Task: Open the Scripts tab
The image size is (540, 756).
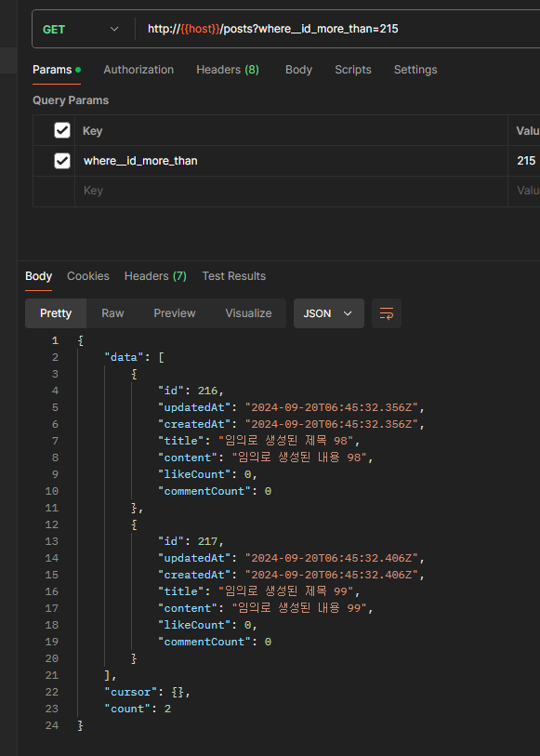Action: [353, 70]
